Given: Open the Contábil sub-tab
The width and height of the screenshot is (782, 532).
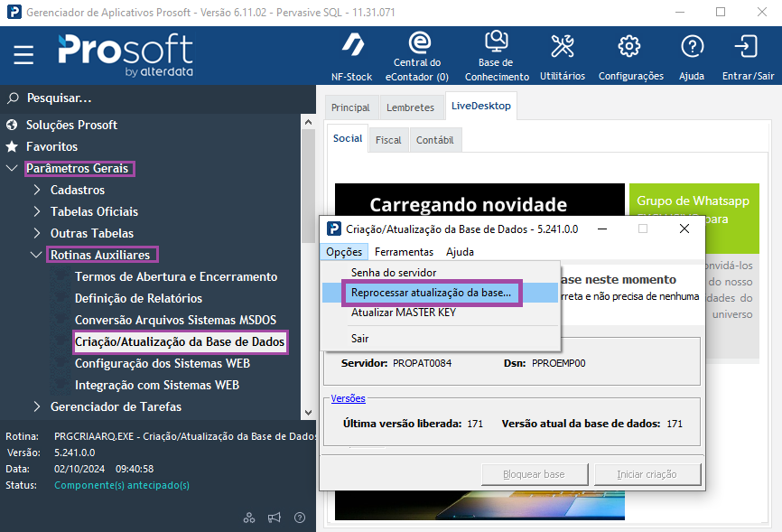Looking at the screenshot, I should [435, 140].
